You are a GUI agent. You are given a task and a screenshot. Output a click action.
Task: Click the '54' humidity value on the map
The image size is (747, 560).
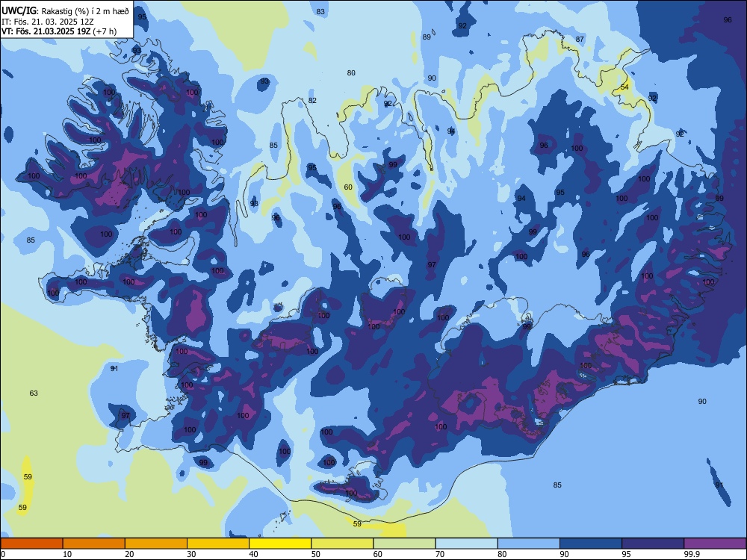624,87
